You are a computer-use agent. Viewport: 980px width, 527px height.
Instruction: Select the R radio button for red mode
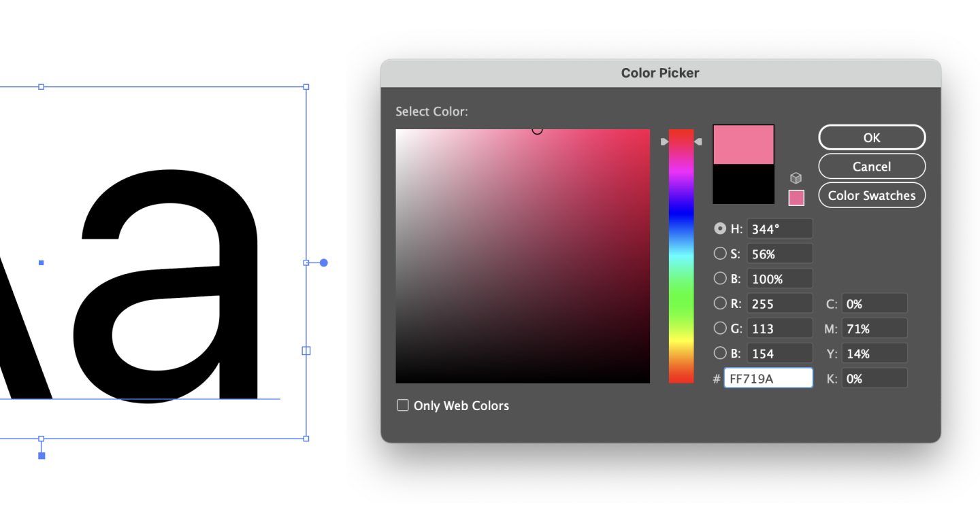point(719,303)
